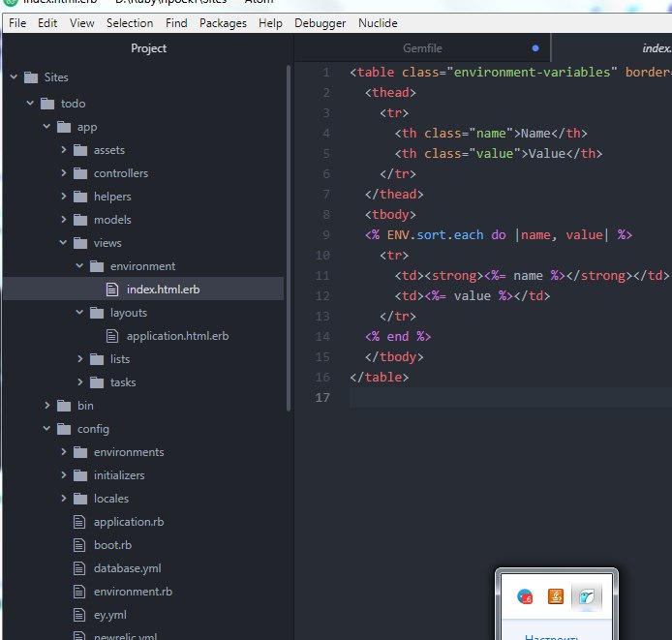Click the controllers folder icon
The height and width of the screenshot is (640, 672).
80,173
